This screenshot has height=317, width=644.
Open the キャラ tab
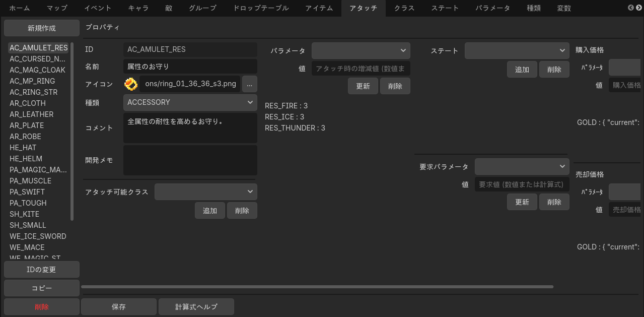(x=138, y=8)
